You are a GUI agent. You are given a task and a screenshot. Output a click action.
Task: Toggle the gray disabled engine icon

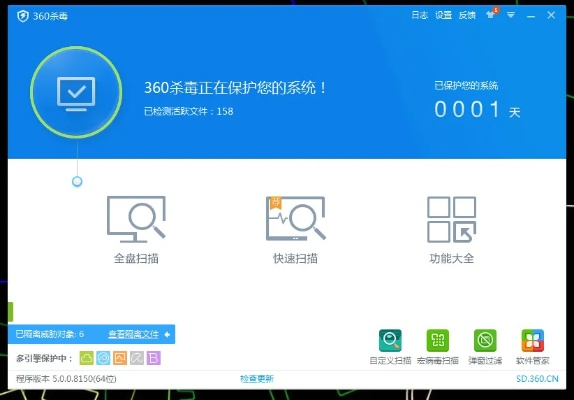pyautogui.click(x=137, y=358)
